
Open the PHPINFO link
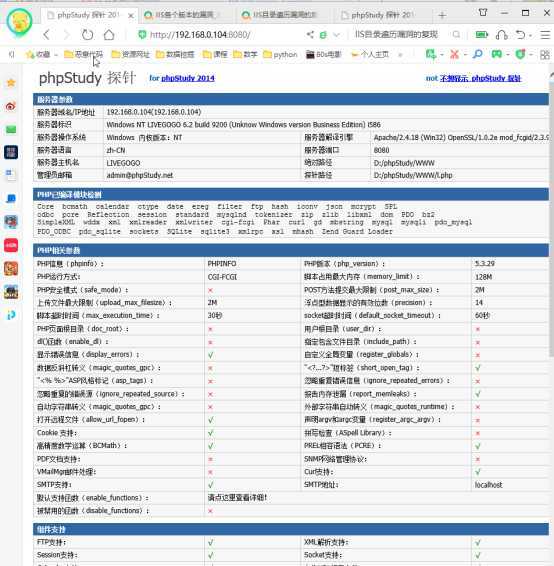click(222, 264)
